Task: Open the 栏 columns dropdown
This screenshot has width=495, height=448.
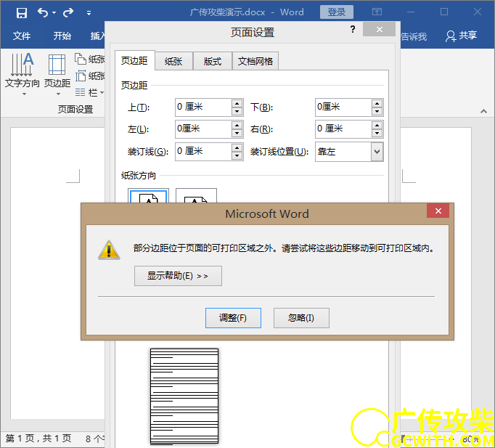Action: coord(90,92)
